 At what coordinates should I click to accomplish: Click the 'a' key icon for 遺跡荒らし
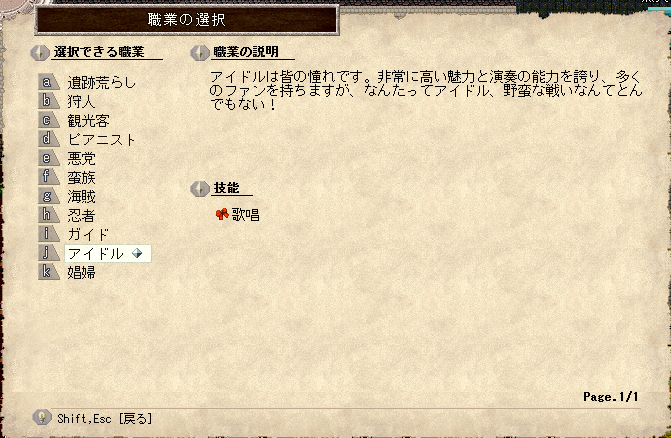click(x=48, y=82)
